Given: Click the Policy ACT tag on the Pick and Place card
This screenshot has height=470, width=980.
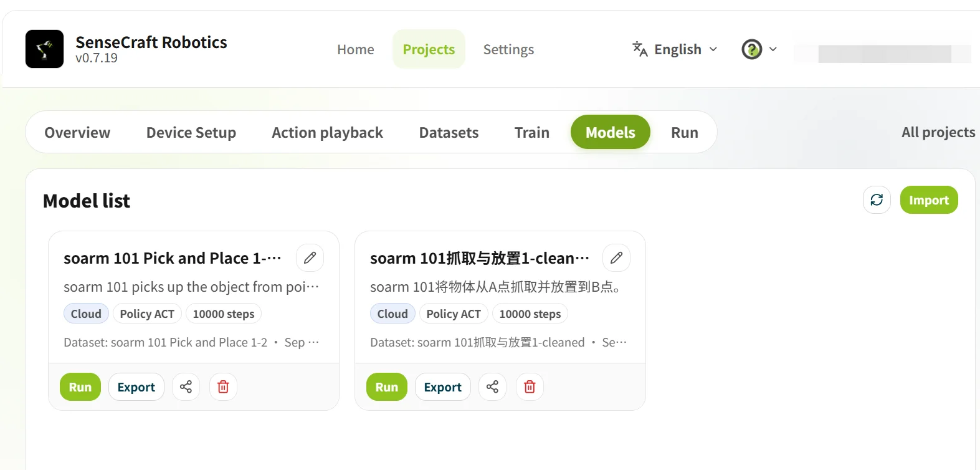Looking at the screenshot, I should [147, 314].
